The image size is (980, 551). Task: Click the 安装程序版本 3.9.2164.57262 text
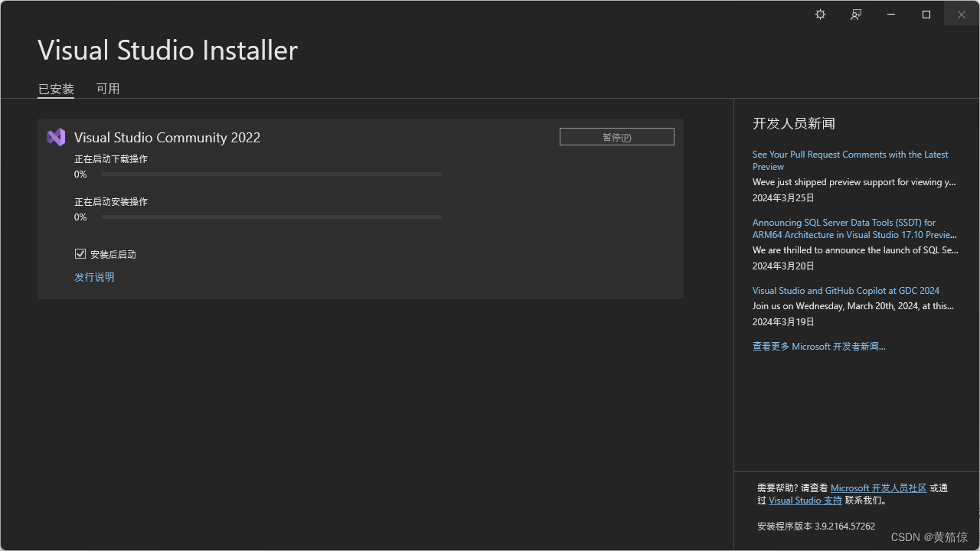(816, 526)
